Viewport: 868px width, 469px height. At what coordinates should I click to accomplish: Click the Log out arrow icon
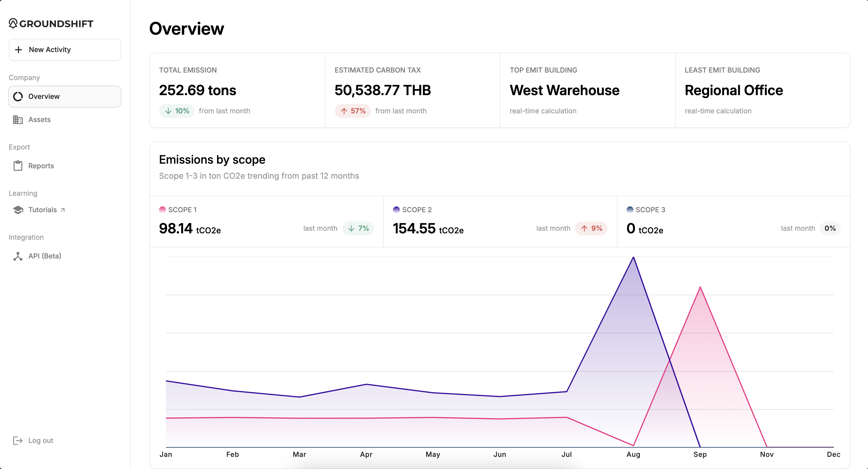(18, 440)
